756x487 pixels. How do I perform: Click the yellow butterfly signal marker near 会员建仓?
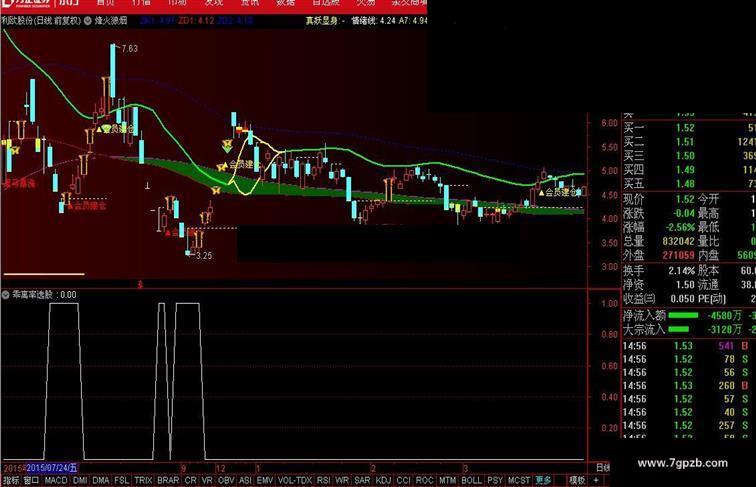pyautogui.click(x=222, y=167)
